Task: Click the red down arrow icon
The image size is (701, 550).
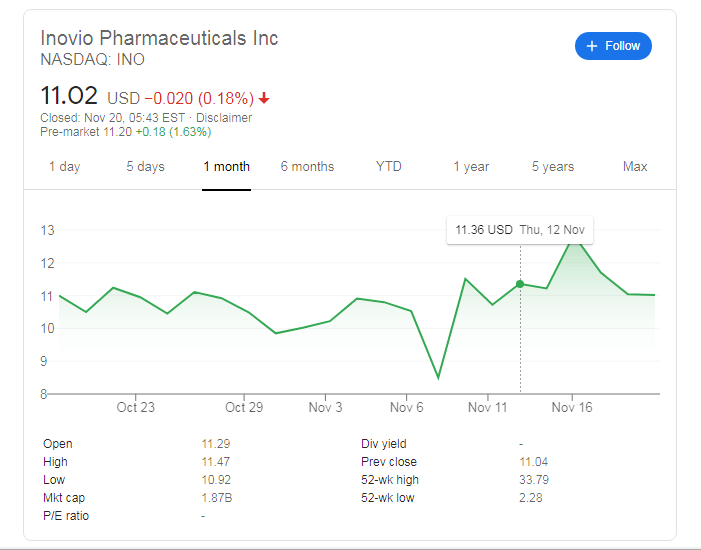Action: 264,98
